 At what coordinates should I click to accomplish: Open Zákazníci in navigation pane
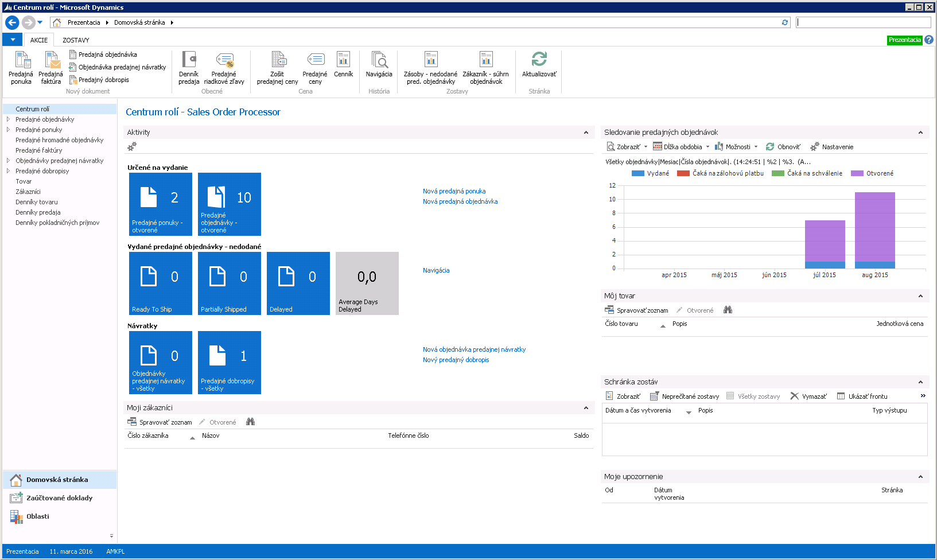28,192
